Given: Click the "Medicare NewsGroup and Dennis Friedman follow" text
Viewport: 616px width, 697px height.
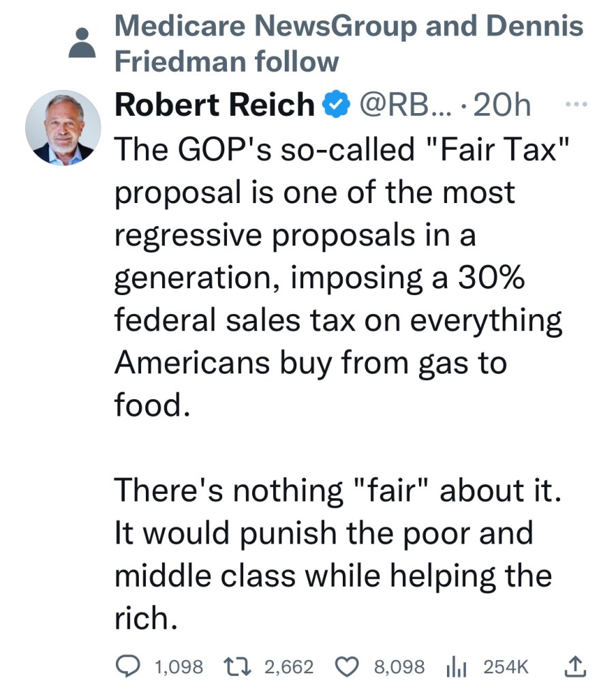Looking at the screenshot, I should (x=349, y=44).
